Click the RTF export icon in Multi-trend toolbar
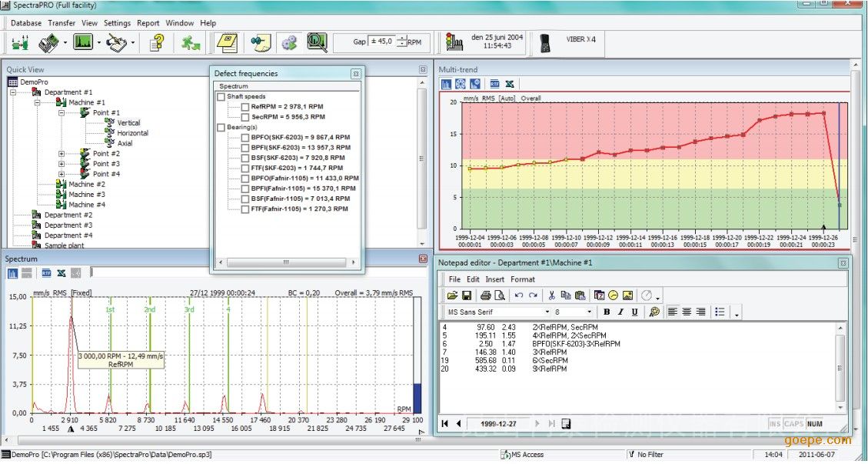868x464 pixels. [x=495, y=84]
